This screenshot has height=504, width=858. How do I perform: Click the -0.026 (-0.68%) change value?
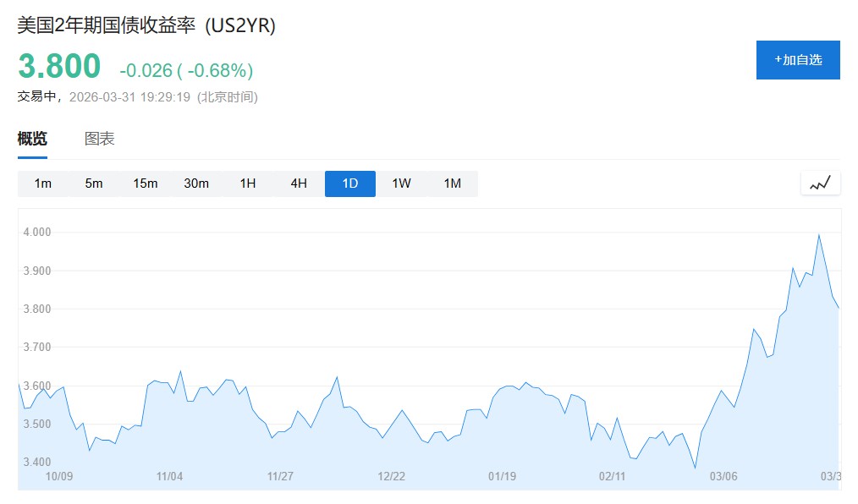186,70
